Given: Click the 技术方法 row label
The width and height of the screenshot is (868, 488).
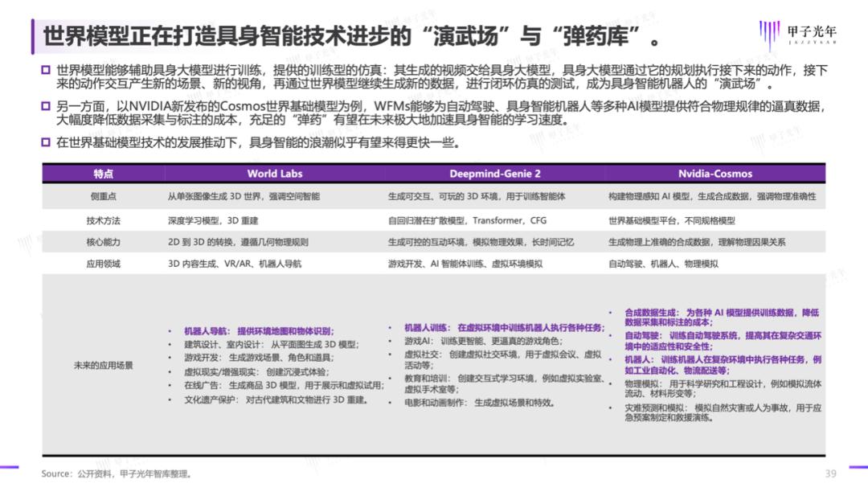Looking at the screenshot, I should (103, 219).
